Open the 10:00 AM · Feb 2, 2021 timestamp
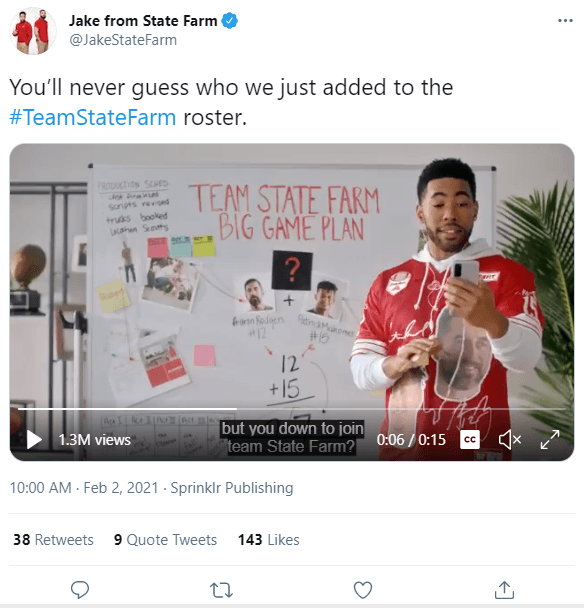The image size is (584, 608). (84, 488)
